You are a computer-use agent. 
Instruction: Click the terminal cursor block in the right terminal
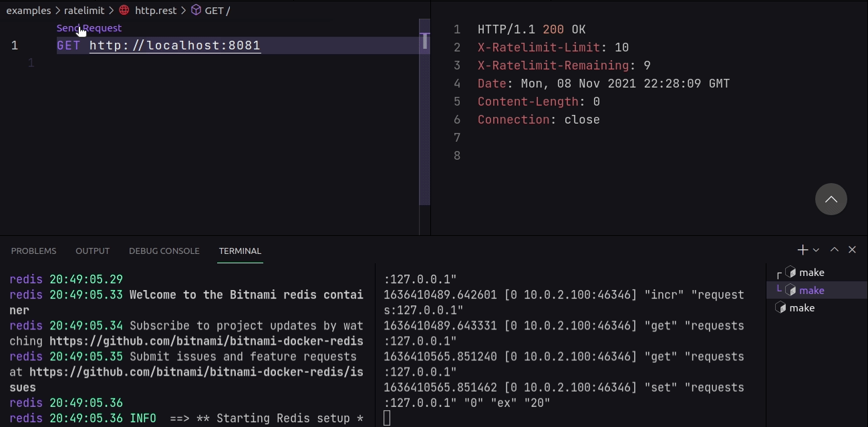[x=388, y=418]
